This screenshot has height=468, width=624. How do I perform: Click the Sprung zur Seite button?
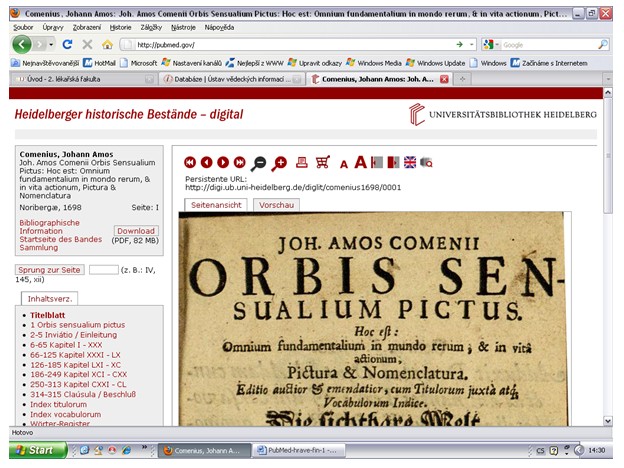[49, 270]
